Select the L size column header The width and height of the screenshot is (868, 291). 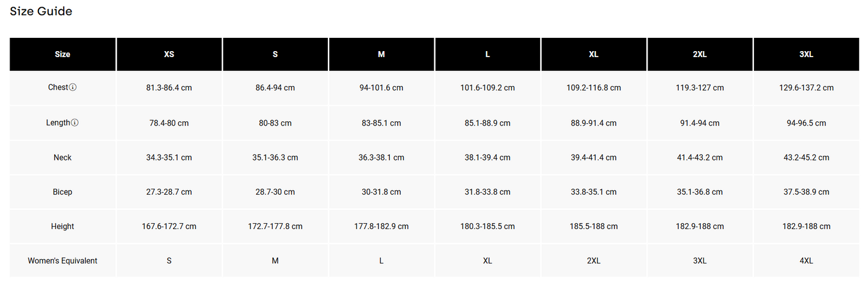(488, 54)
